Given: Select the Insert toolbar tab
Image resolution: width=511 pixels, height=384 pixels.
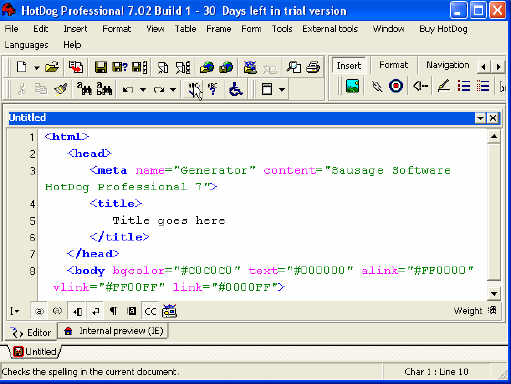Looking at the screenshot, I should point(349,66).
